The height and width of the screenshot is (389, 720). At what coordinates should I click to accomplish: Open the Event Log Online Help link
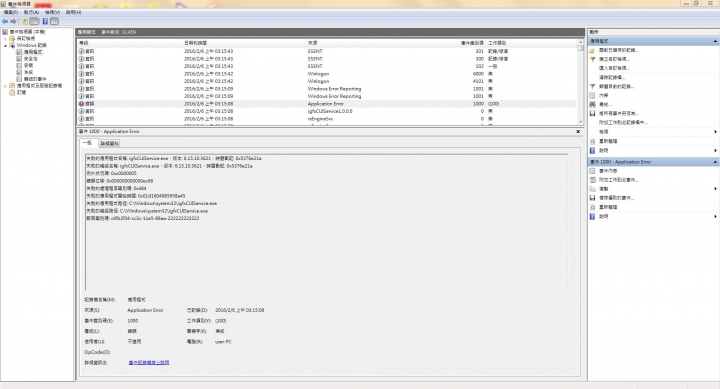coord(149,363)
